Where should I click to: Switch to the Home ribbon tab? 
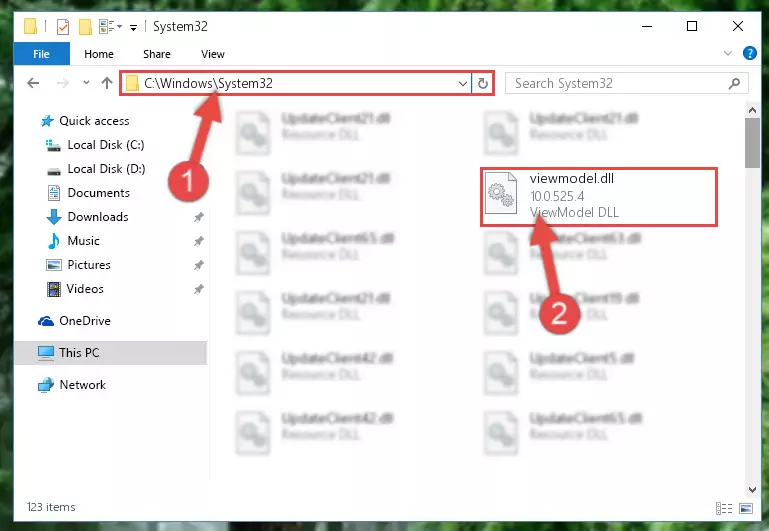click(99, 54)
